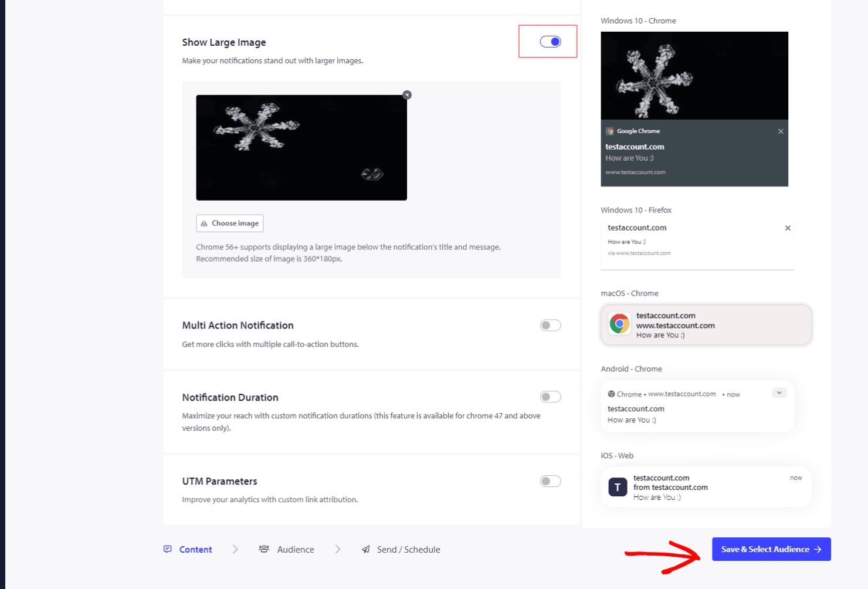Screen dimensions: 868x589
Task: Click the Content speech bubble icon
Action: click(x=168, y=549)
